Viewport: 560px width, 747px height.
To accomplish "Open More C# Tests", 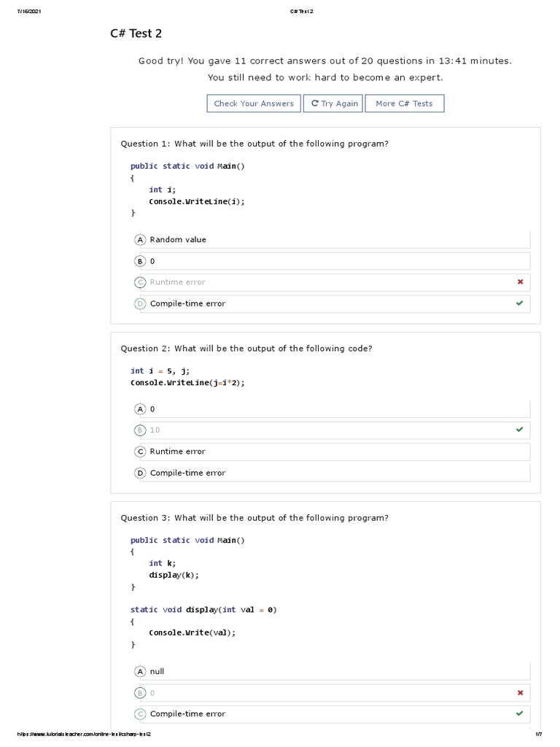I will (404, 104).
